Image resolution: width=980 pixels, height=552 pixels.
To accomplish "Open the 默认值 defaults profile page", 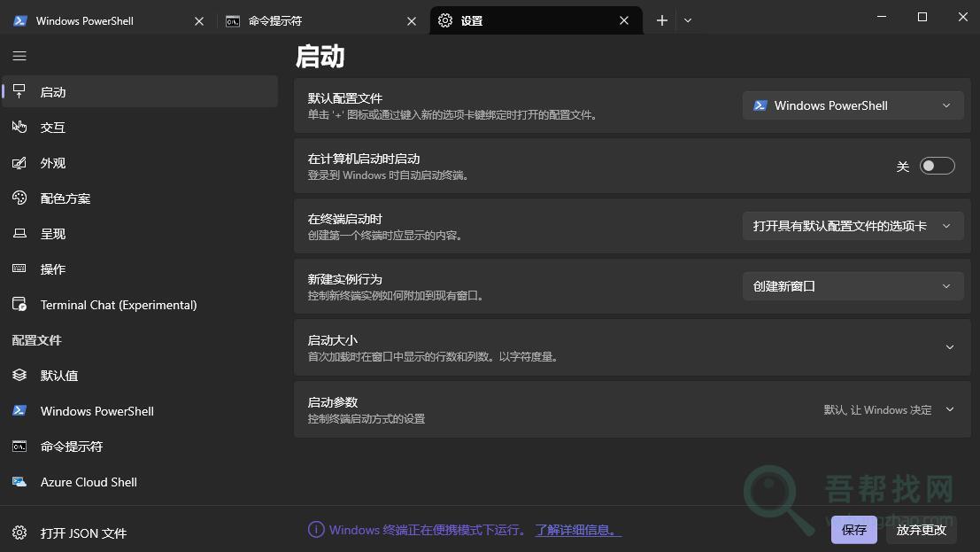I will pos(59,376).
